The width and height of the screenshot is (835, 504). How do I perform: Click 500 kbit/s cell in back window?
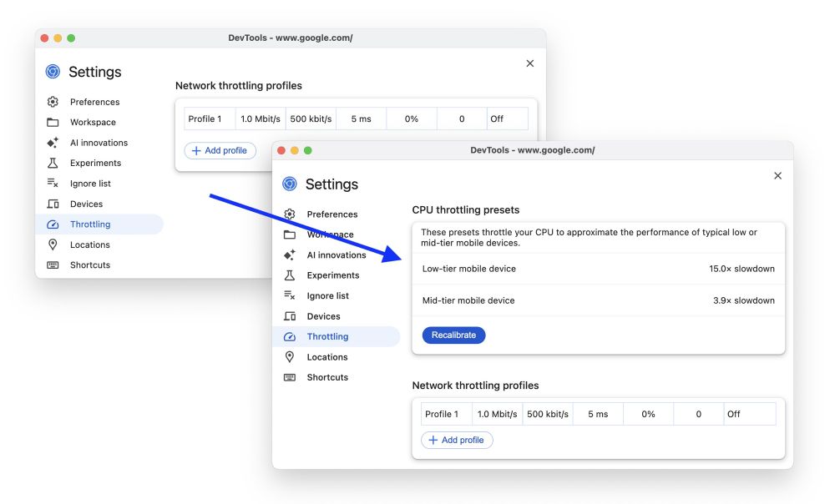point(311,118)
